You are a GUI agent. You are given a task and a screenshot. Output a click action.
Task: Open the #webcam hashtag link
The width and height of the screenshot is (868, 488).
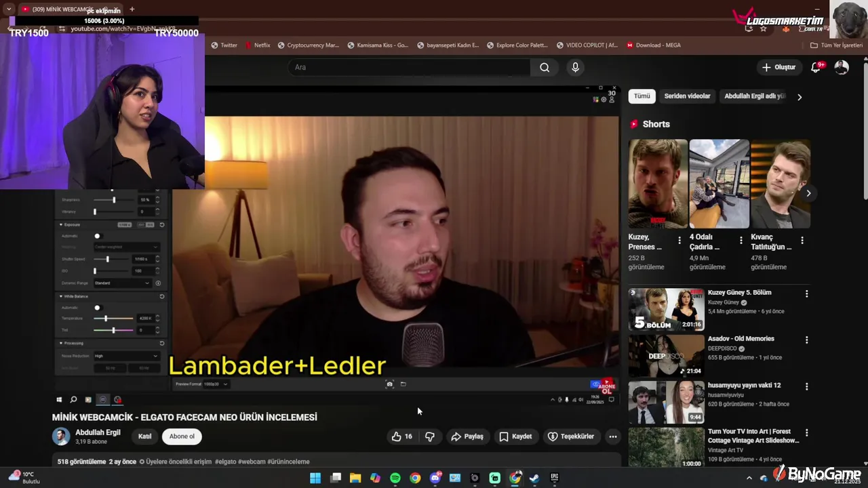point(252,462)
